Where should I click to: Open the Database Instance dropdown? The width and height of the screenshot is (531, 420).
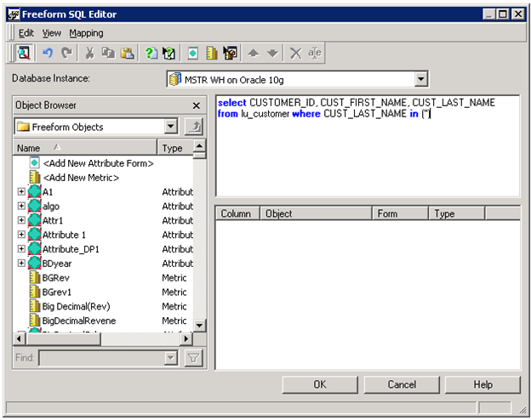pyautogui.click(x=420, y=79)
